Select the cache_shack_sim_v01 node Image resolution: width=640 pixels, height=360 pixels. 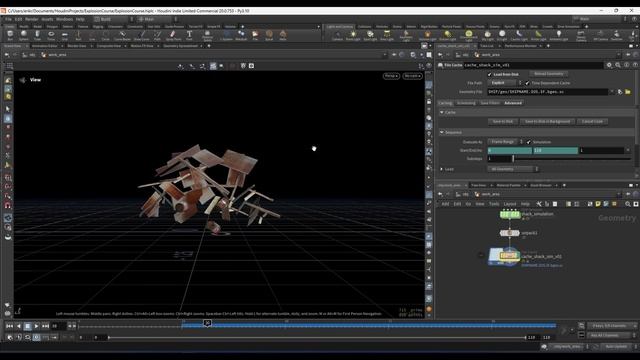coord(509,256)
